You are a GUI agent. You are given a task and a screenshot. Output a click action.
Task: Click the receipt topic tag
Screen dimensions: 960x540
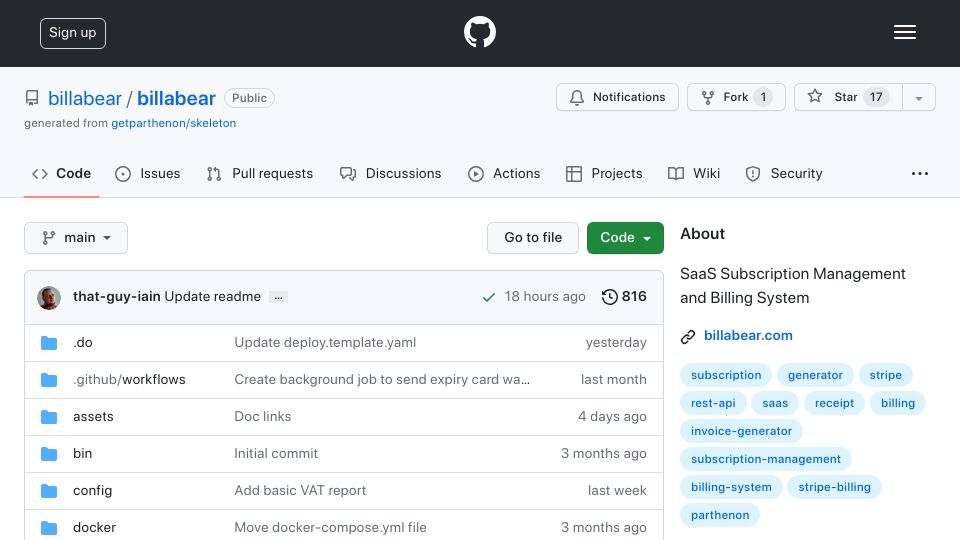[834, 403]
